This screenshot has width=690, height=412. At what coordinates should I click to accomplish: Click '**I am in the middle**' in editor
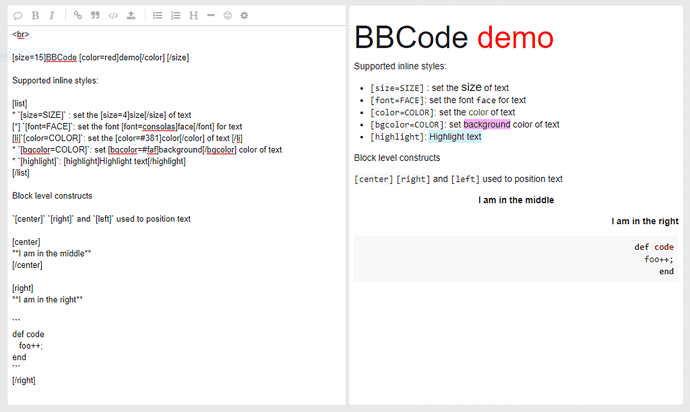51,254
